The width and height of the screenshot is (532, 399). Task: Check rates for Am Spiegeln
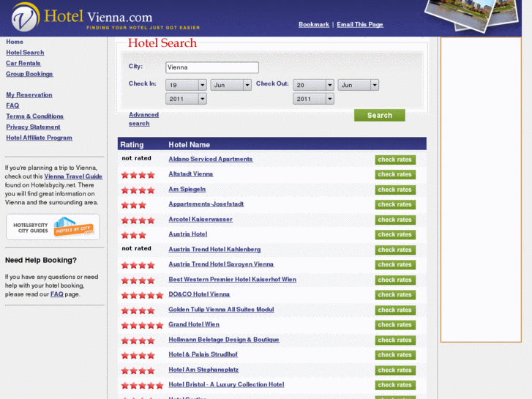tap(395, 190)
